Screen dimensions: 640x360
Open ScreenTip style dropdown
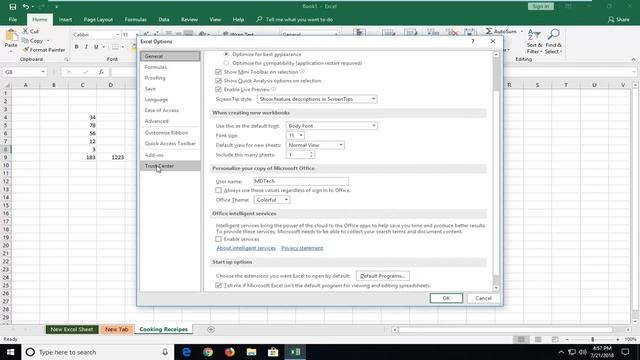pyautogui.click(x=317, y=99)
